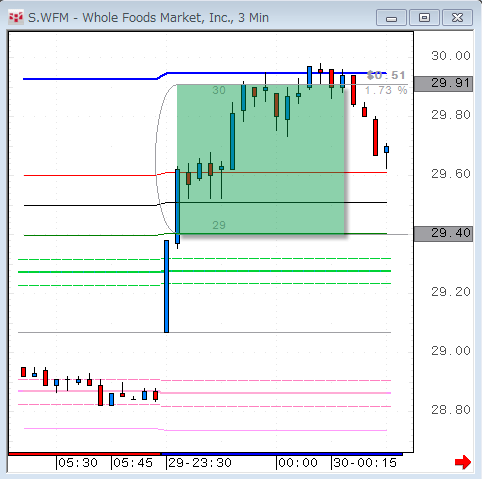Viewport: 482px width, 479px height.
Task: Click the 05:45 time axis label
Action: [133, 463]
